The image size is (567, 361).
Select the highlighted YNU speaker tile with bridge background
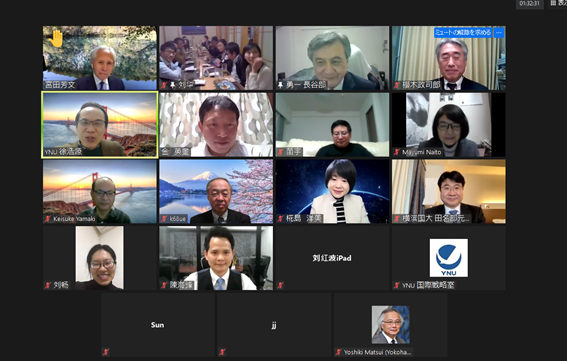click(x=100, y=125)
